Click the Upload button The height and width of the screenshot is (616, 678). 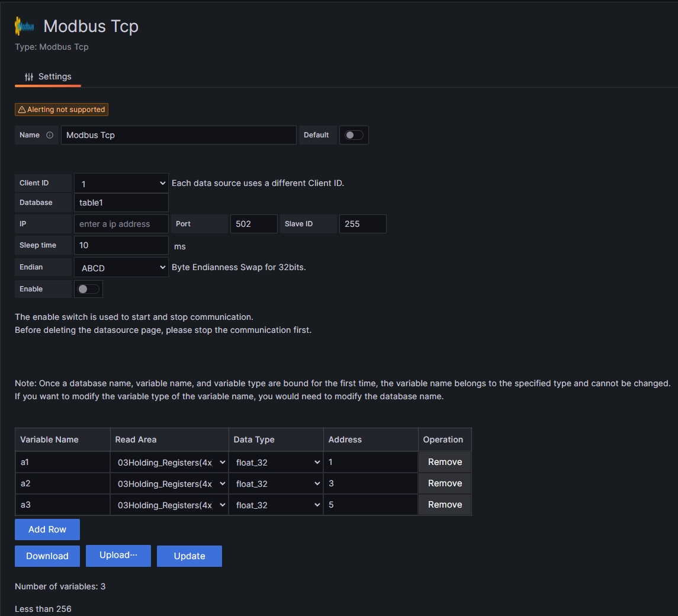tap(118, 556)
